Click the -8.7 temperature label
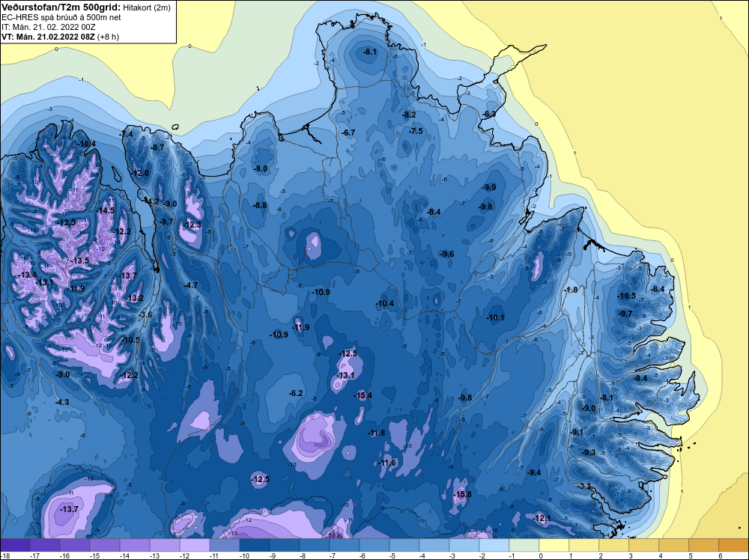Viewport: 749px width, 560px height. (x=157, y=148)
